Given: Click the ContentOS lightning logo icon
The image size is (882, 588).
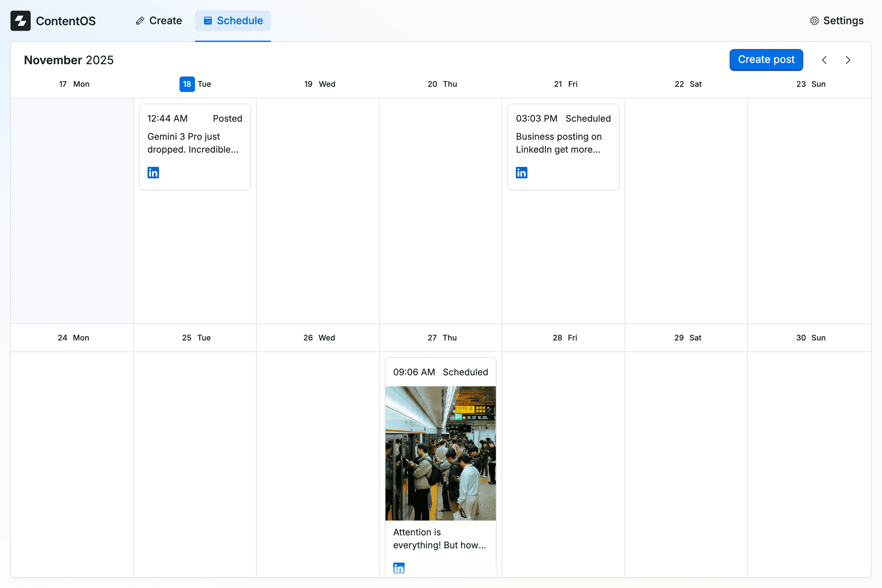Looking at the screenshot, I should click(21, 21).
